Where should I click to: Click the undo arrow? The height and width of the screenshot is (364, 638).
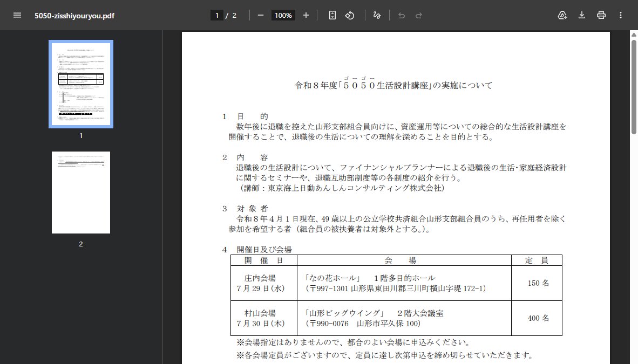pos(402,16)
